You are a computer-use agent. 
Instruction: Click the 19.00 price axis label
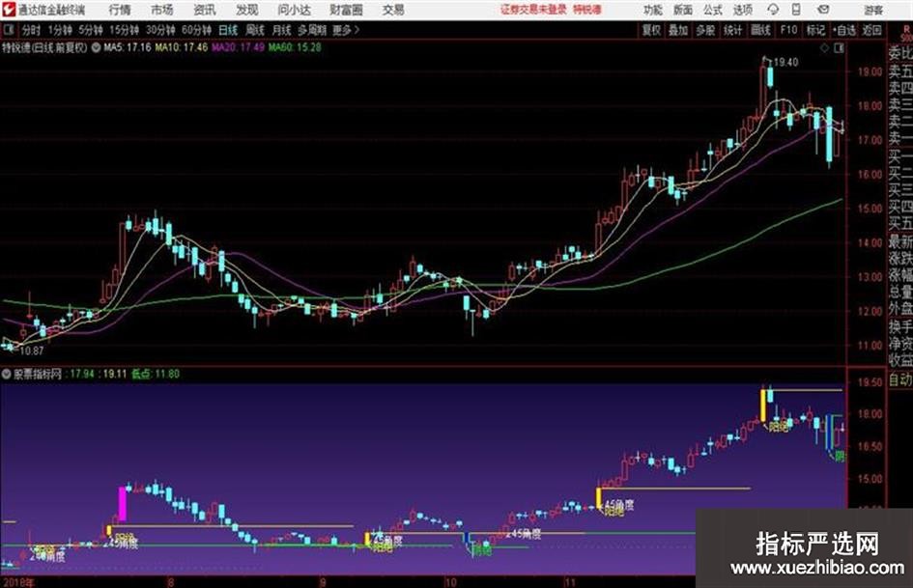click(x=870, y=71)
